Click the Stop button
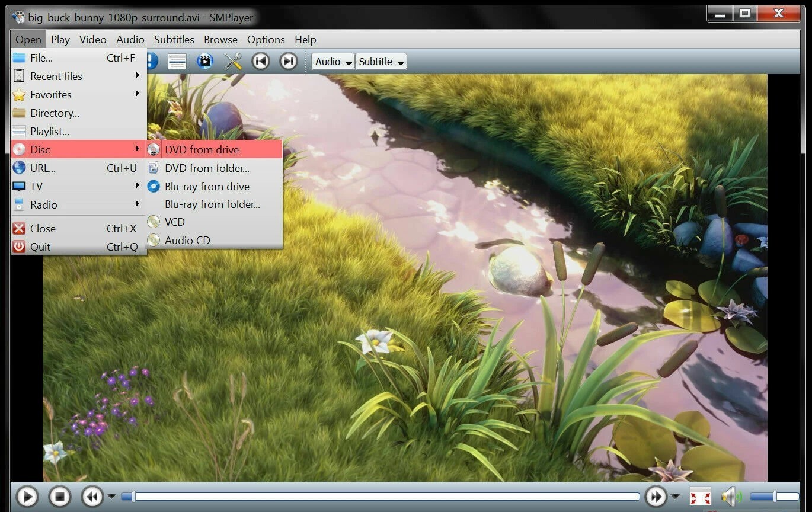Screen dimensions: 812x512 coord(59,497)
